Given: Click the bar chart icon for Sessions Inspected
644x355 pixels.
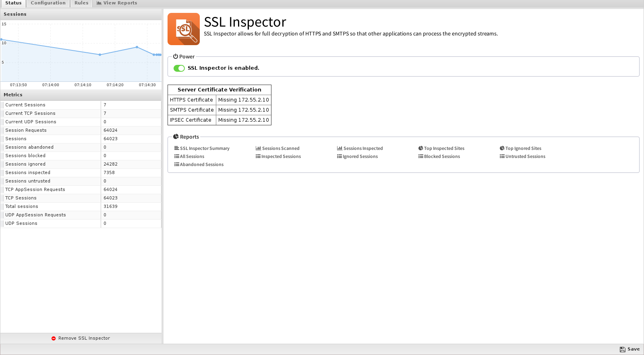Looking at the screenshot, I should tap(340, 148).
